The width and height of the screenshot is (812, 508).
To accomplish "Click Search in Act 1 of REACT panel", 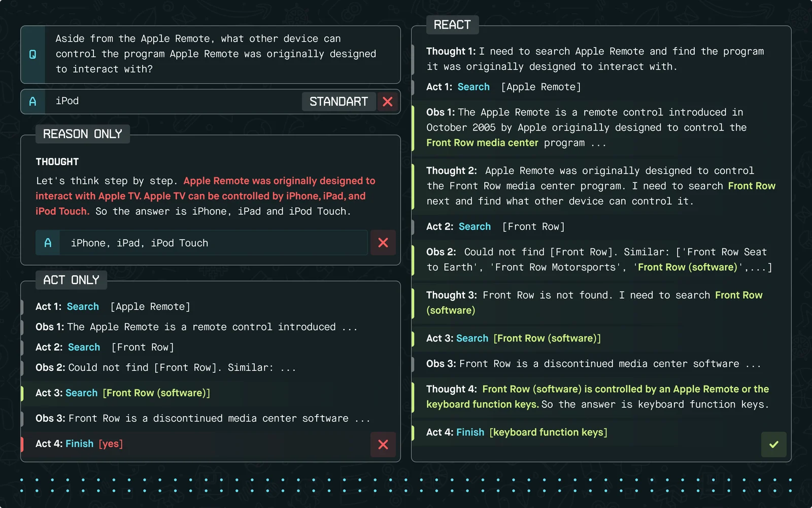I will (473, 87).
